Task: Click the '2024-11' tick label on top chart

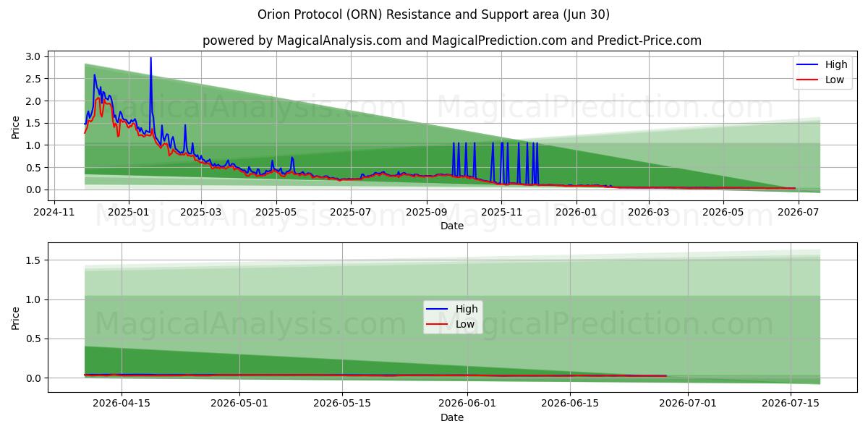Action: (56, 213)
